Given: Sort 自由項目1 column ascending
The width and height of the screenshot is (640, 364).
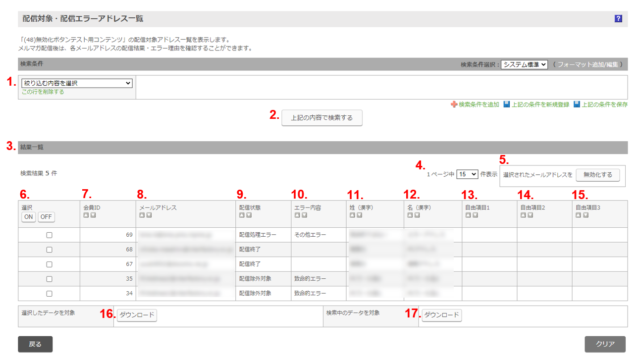Looking at the screenshot, I should point(468,215).
